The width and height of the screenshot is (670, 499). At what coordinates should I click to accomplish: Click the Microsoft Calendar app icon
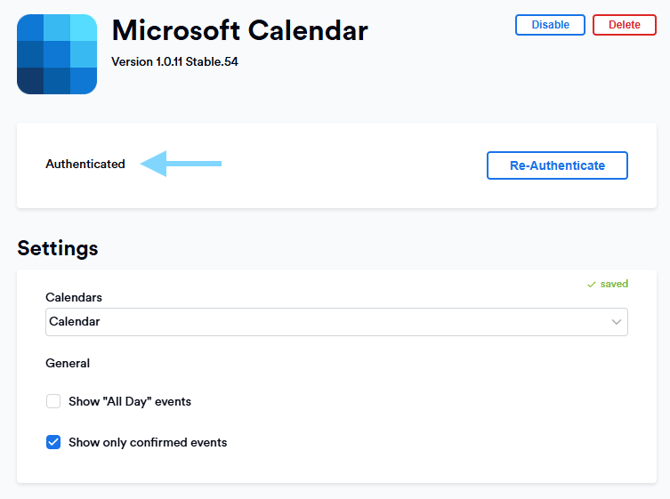click(x=57, y=54)
